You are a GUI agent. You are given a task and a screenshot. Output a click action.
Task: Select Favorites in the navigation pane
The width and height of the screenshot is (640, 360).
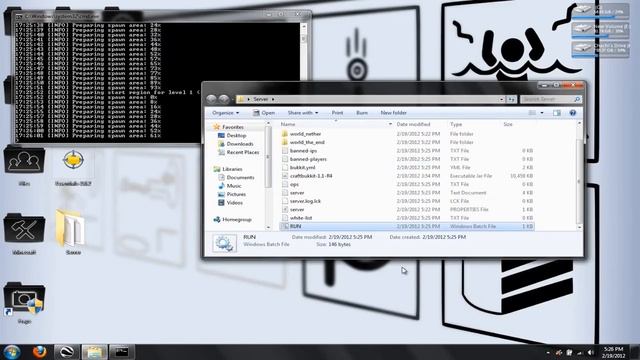[233, 127]
